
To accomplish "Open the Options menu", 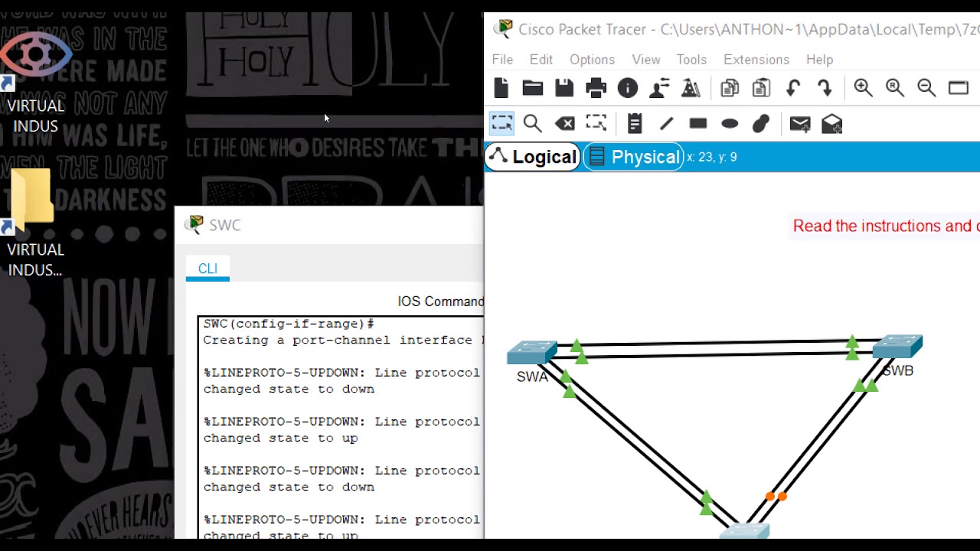I will (592, 59).
